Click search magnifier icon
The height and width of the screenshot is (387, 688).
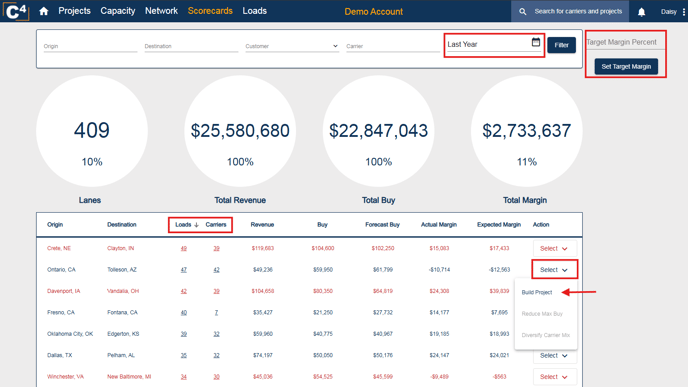pyautogui.click(x=522, y=12)
